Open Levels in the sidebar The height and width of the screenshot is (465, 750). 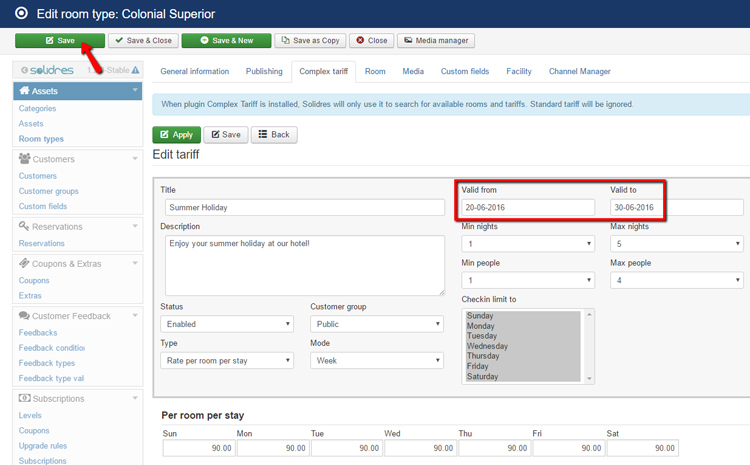(x=30, y=415)
